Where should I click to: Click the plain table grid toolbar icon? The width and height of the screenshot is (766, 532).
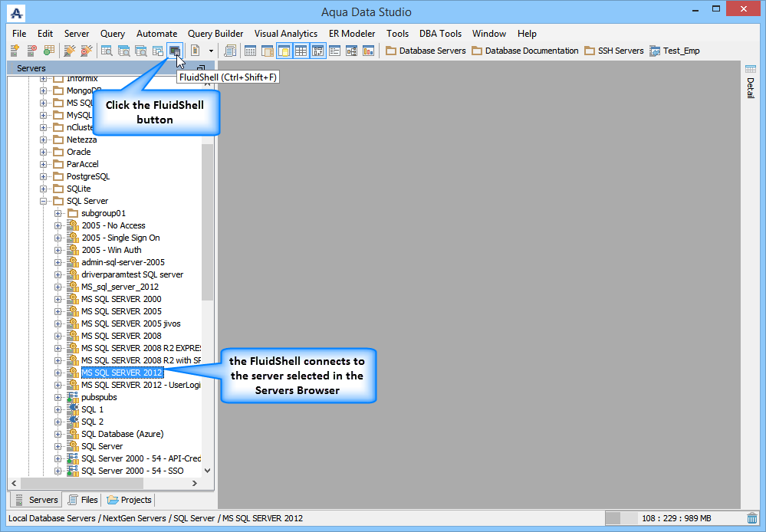pos(250,51)
